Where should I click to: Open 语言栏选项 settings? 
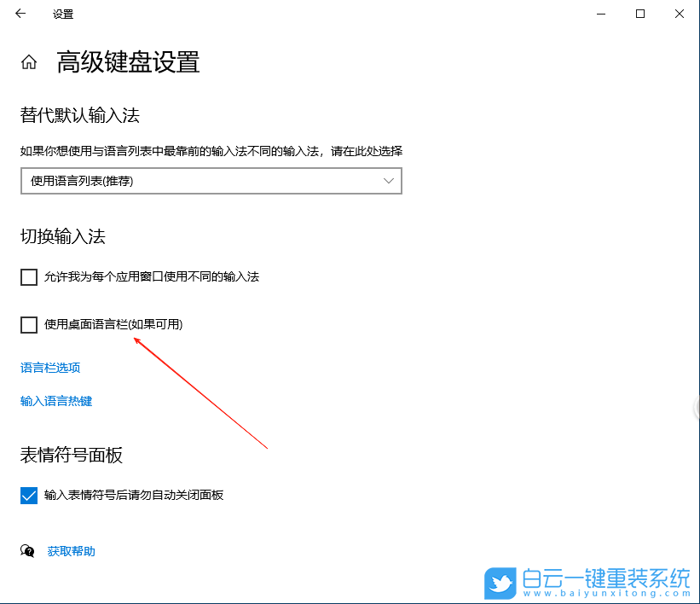[50, 368]
